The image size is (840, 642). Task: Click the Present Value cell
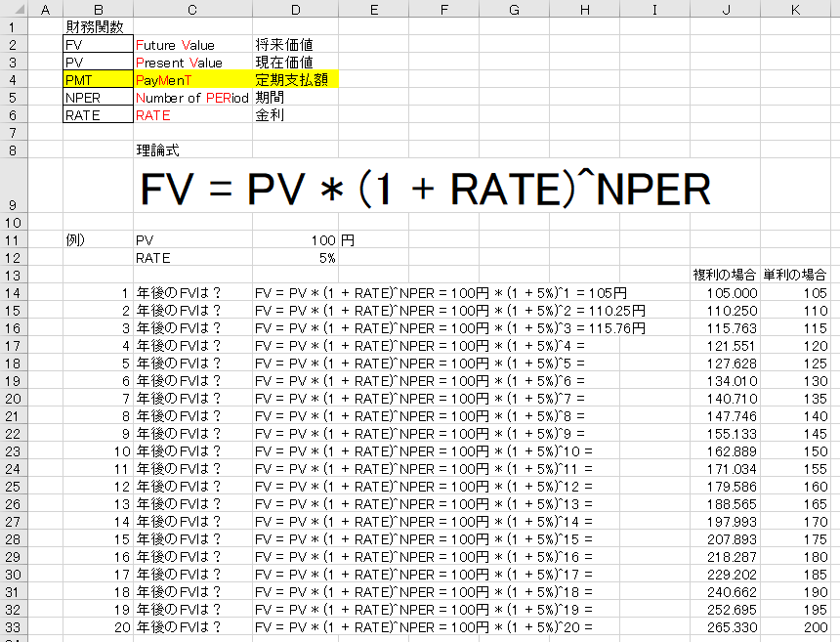(x=192, y=62)
